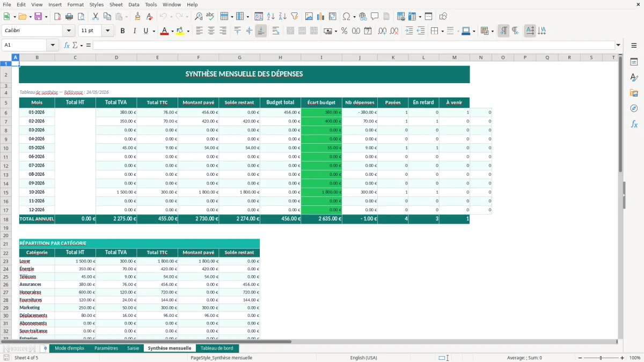
Task: Click the Name Box field showing A1
Action: tap(25, 45)
